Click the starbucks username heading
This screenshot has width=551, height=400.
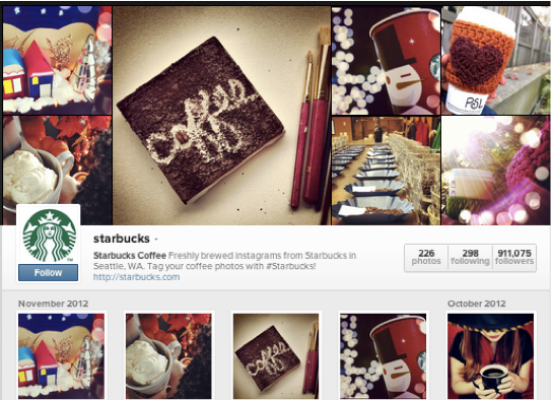pos(122,239)
